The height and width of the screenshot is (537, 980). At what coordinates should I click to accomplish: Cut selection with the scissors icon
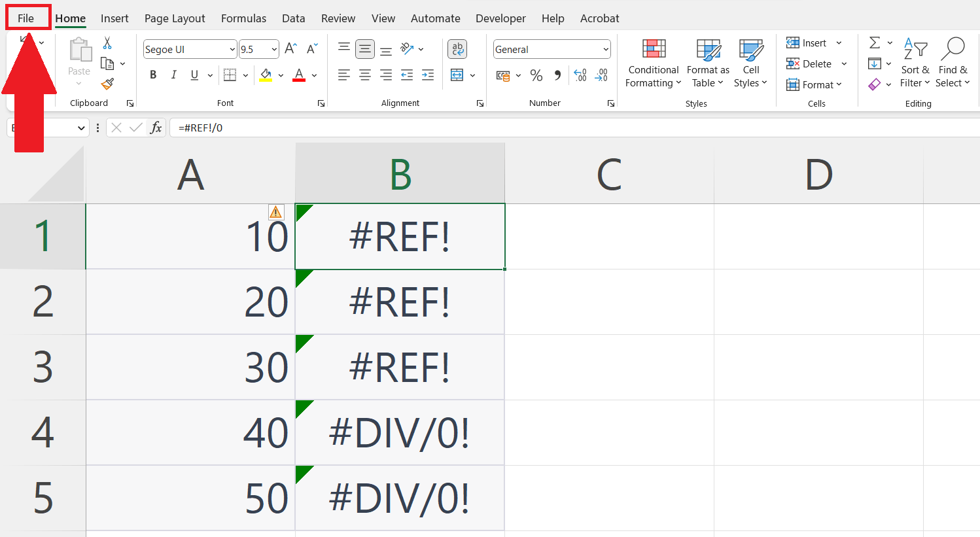tap(107, 42)
